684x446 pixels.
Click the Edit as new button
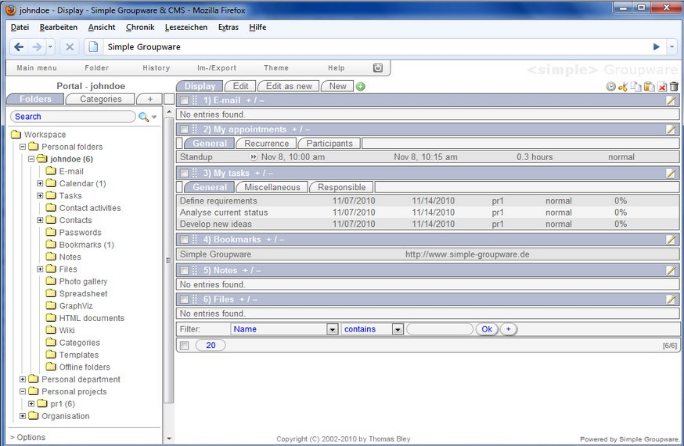pyautogui.click(x=289, y=86)
